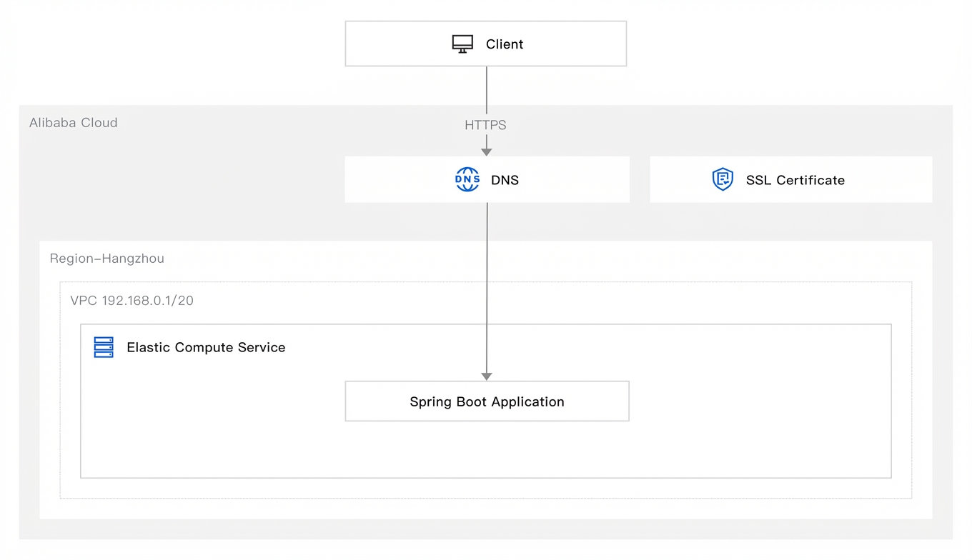Click the Region-Hangzhou label
The width and height of the screenshot is (972, 560).
coord(107,259)
